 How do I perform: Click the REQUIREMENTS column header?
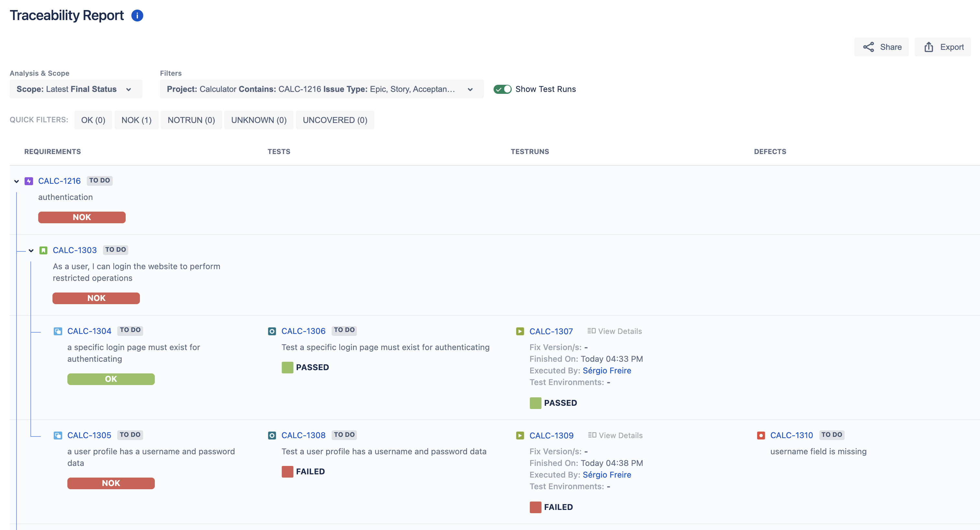tap(52, 152)
